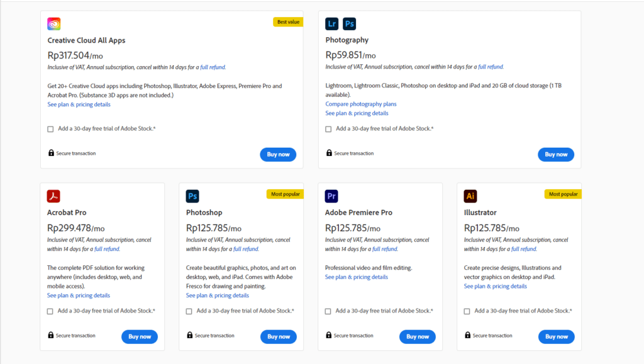Click the Creative Cloud rainbow app icon
This screenshot has height=364, width=644.
pos(54,24)
